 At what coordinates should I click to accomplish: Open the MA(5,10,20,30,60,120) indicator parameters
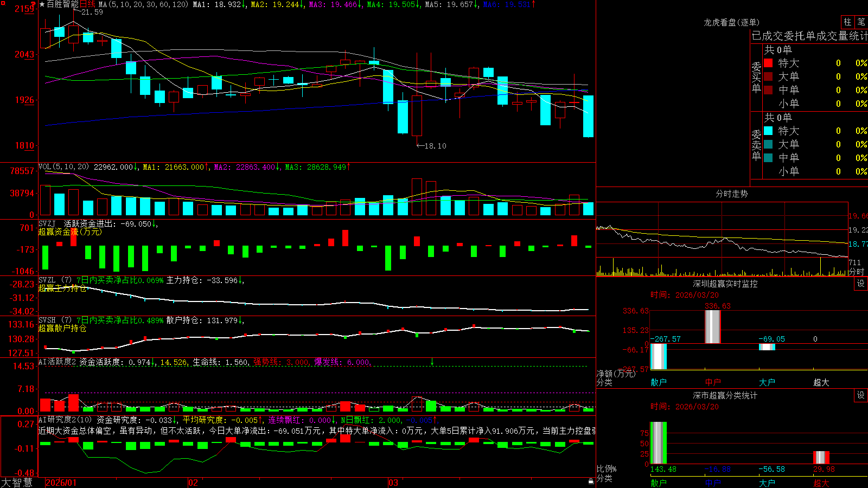(x=143, y=4)
